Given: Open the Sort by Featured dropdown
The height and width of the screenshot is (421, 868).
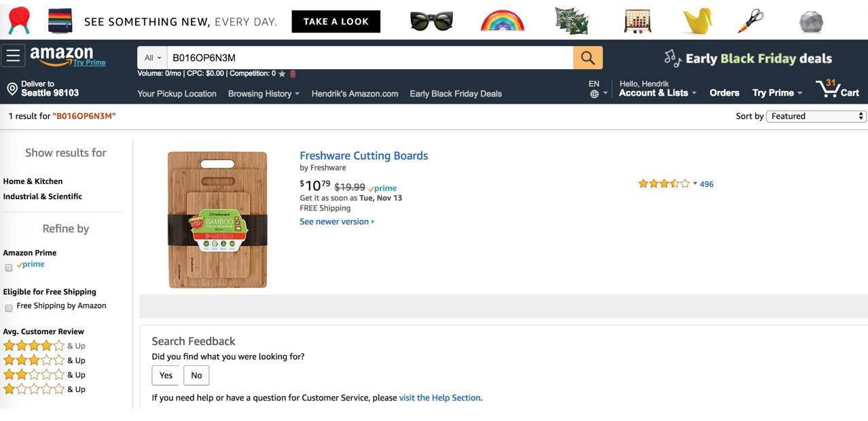Looking at the screenshot, I should (x=816, y=116).
